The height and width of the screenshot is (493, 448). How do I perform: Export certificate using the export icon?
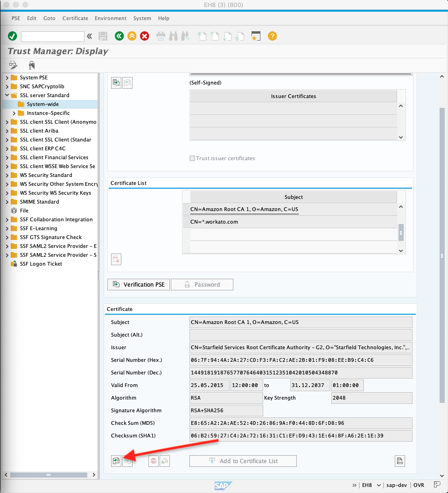click(127, 461)
